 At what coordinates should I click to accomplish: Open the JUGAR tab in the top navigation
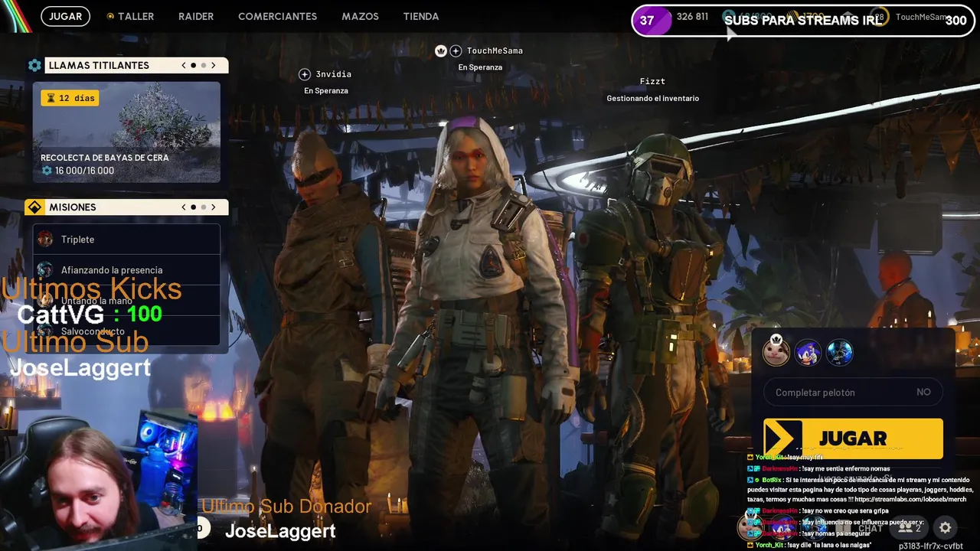click(66, 16)
